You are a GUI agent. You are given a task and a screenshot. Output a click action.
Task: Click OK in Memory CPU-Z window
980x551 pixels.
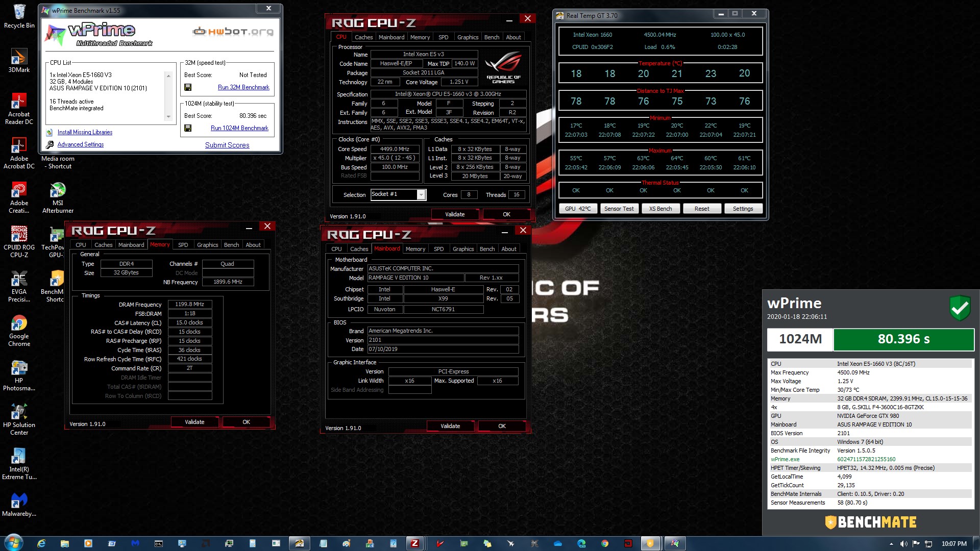pos(246,422)
